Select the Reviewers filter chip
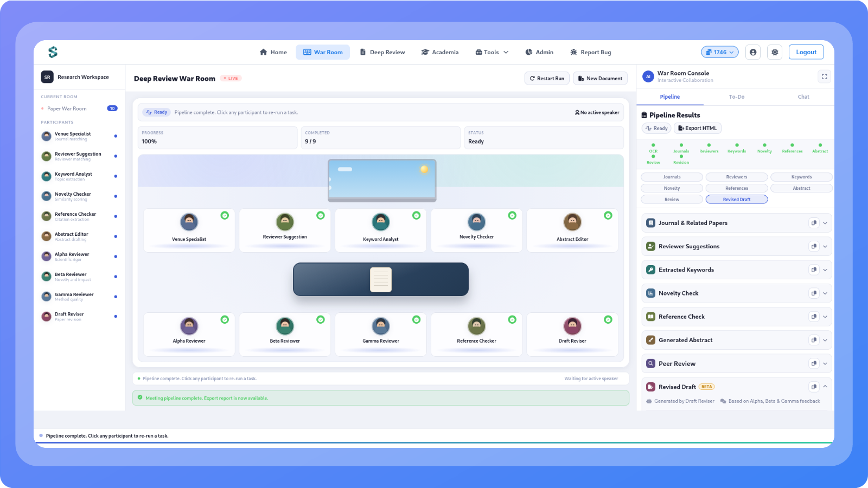This screenshot has height=488, width=868. click(737, 177)
